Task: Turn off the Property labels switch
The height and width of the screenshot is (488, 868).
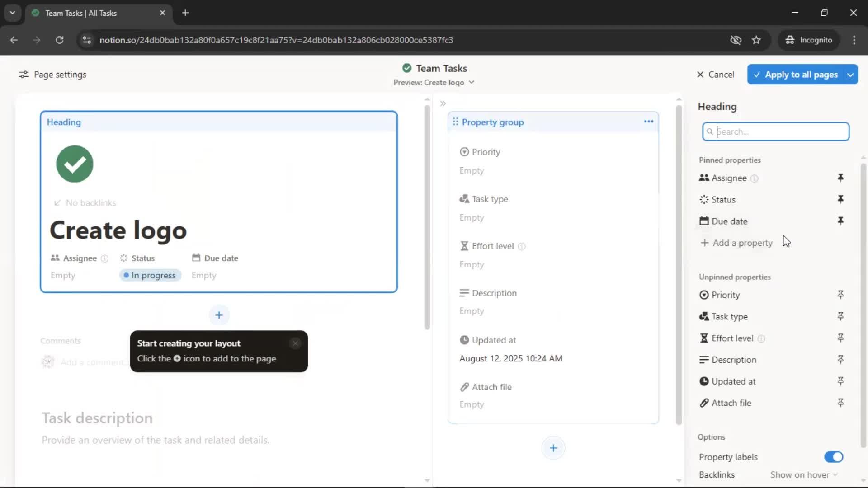Action: click(833, 457)
